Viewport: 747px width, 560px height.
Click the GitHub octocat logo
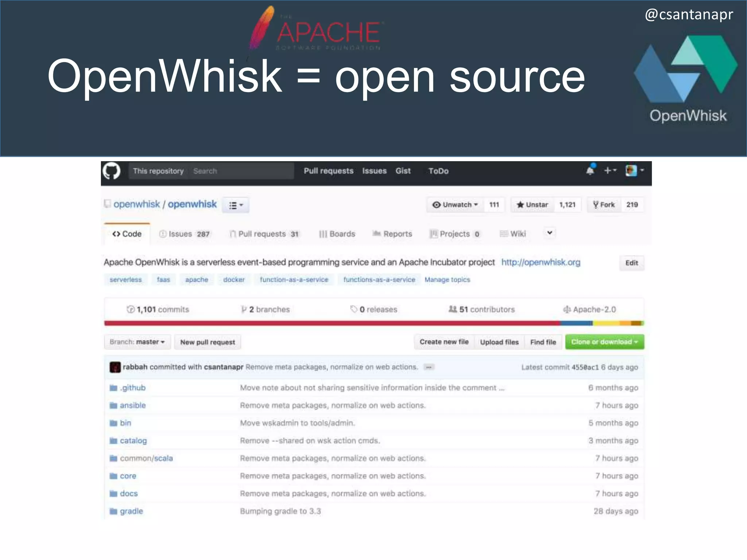click(x=112, y=171)
